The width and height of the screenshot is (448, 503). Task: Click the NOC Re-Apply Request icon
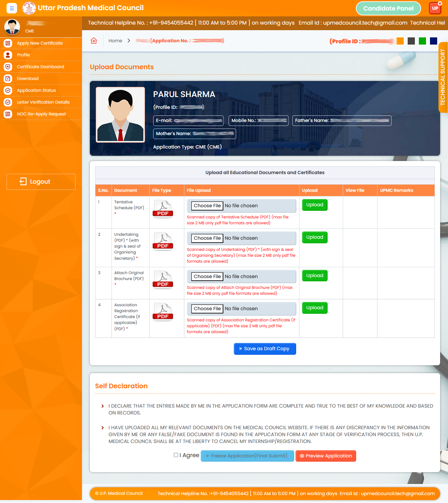(8, 114)
